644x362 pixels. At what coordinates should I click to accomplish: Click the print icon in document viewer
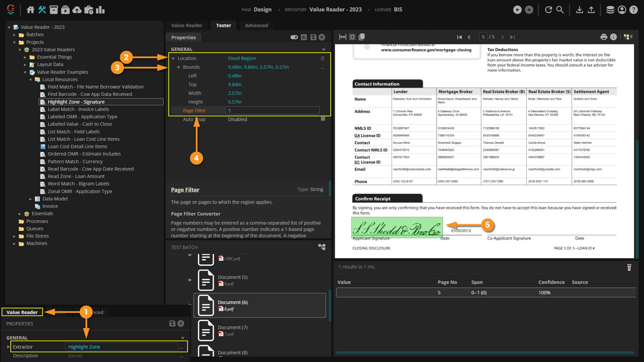[604, 37]
